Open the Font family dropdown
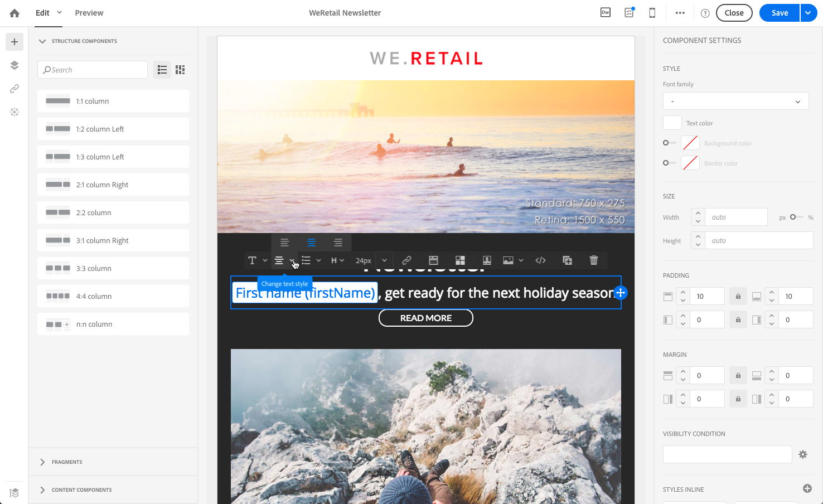The height and width of the screenshot is (504, 823). click(x=735, y=101)
